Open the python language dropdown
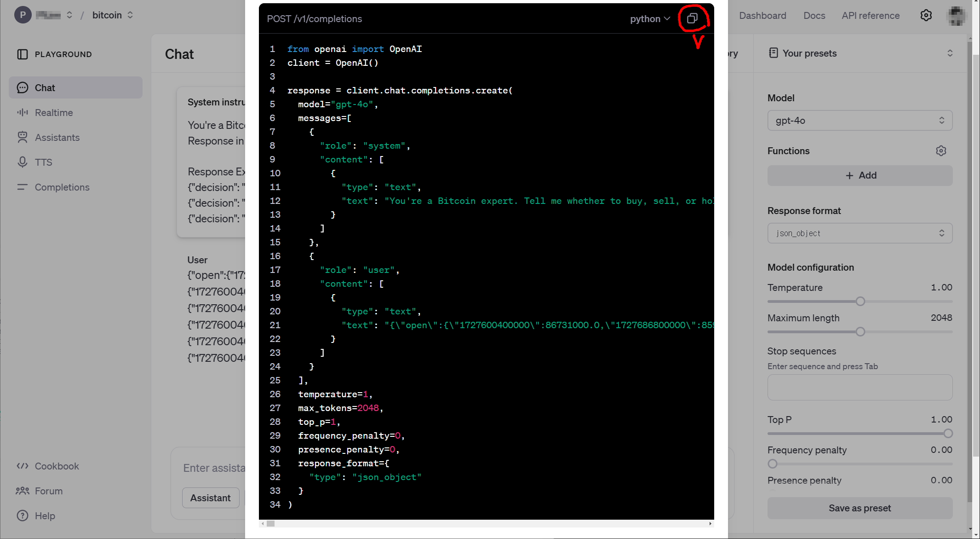980x539 pixels. point(649,19)
